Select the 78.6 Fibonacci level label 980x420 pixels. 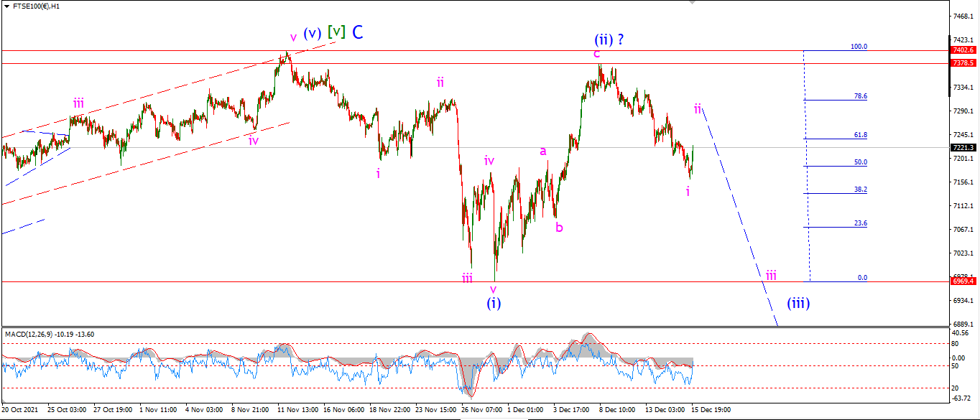coord(860,95)
